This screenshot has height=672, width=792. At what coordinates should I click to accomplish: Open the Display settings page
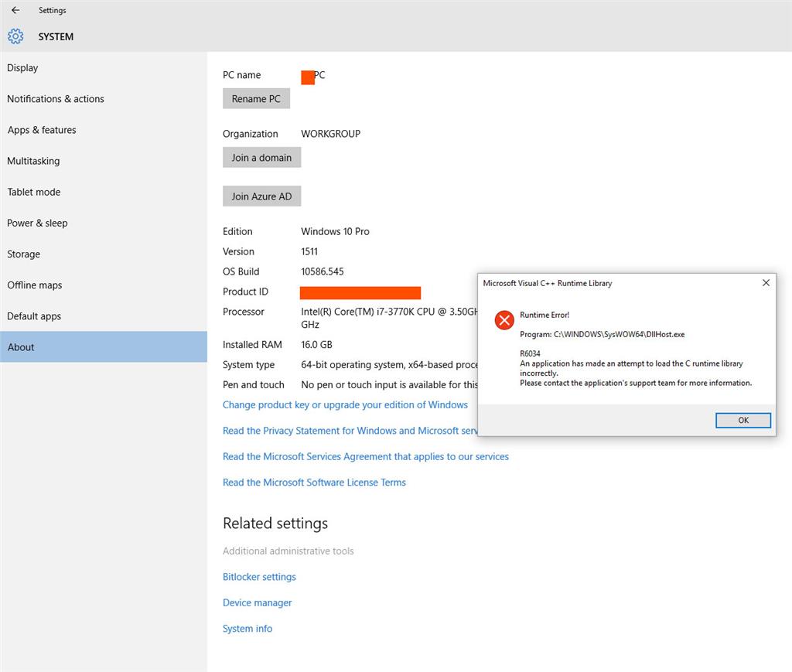(x=104, y=67)
